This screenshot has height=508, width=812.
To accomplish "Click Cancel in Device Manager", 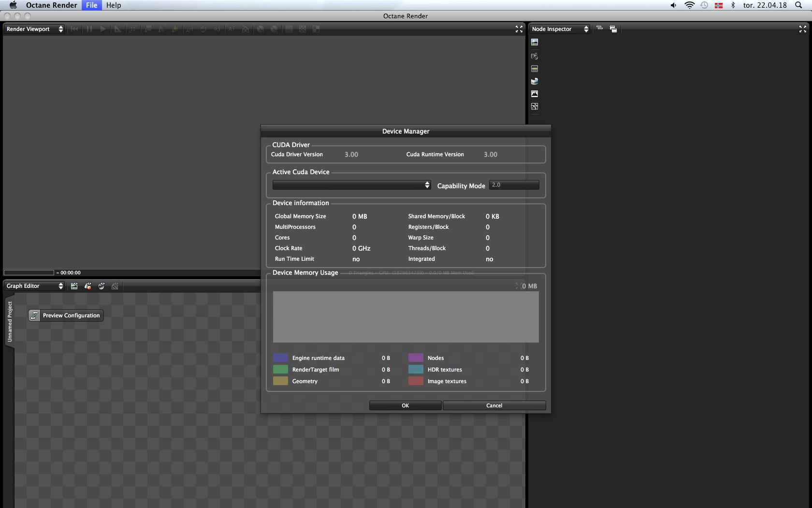I will coord(494,405).
